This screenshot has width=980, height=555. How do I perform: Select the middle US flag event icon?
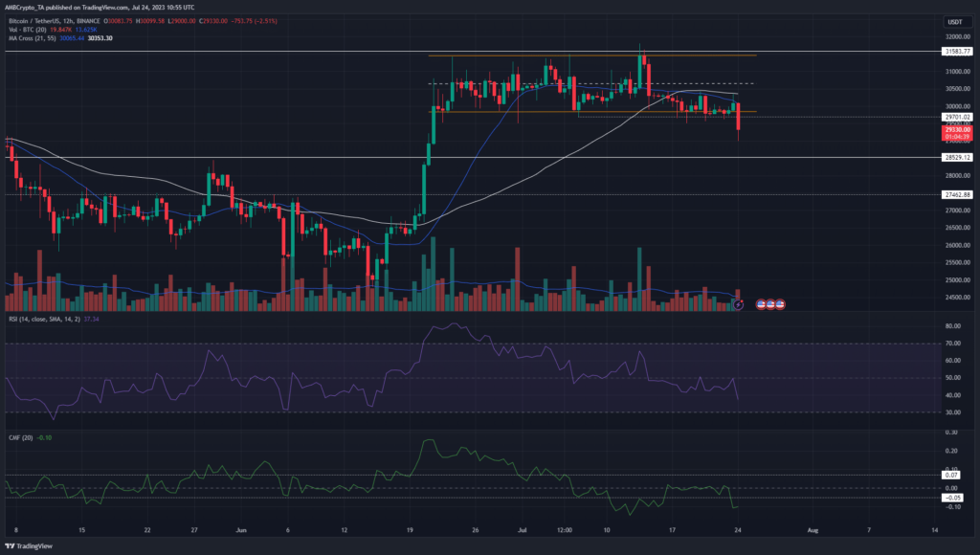(x=770, y=303)
